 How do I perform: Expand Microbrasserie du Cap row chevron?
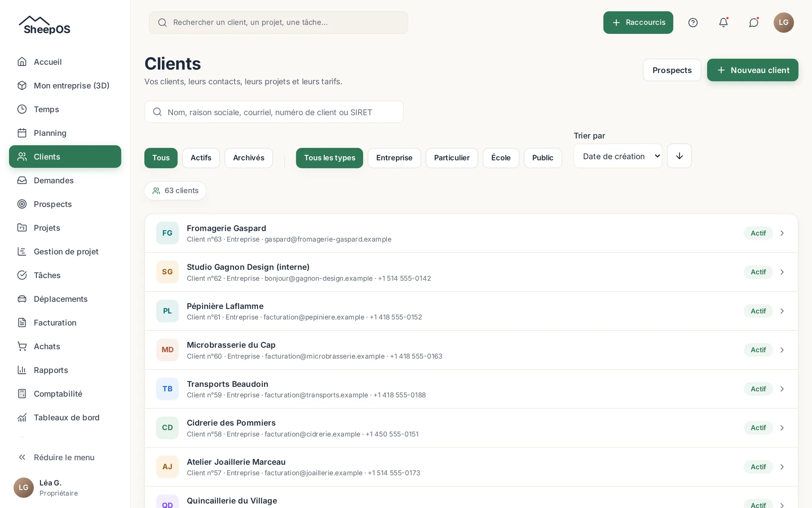[782, 350]
